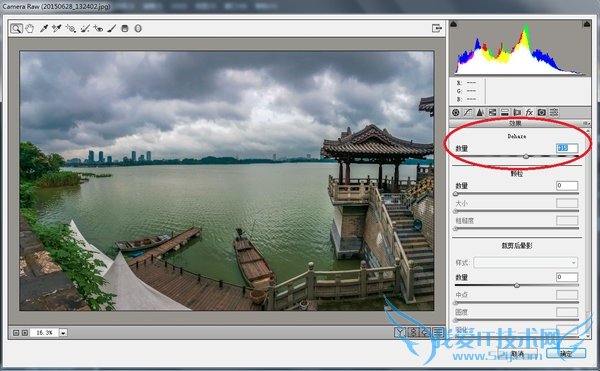
Task: Swap before and after settings icon
Action: pyautogui.click(x=413, y=332)
